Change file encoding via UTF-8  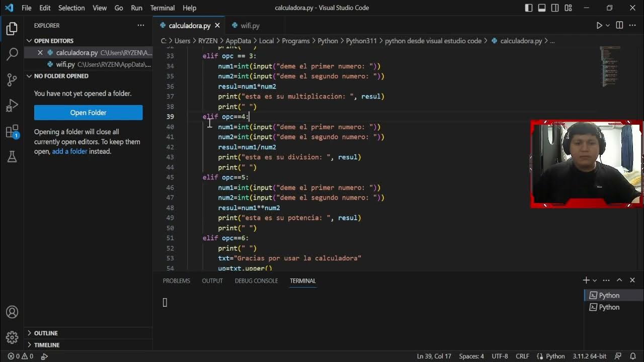coord(500,356)
